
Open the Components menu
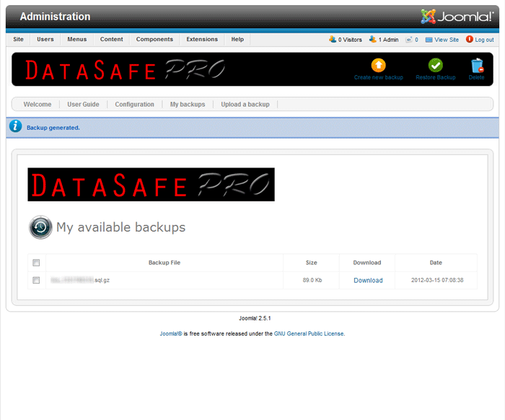(154, 39)
